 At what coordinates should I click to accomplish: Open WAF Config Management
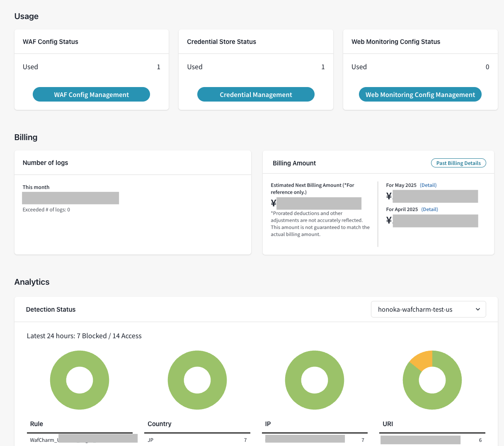(91, 95)
